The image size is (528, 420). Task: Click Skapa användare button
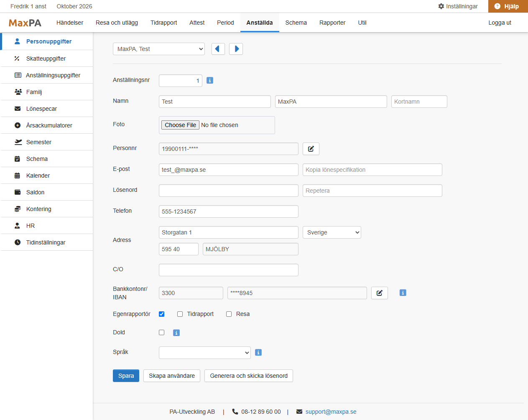click(172, 376)
